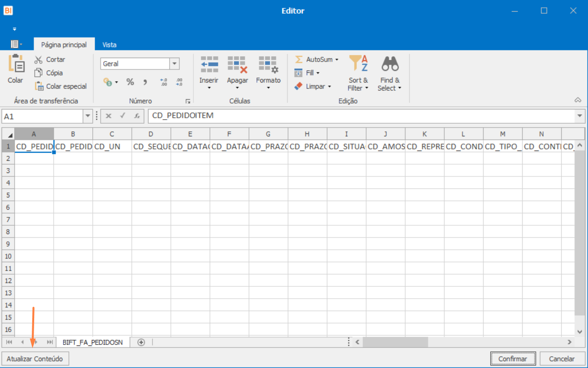The width and height of the screenshot is (588, 368).
Task: Open Find & Select binoculars
Action: tap(390, 73)
